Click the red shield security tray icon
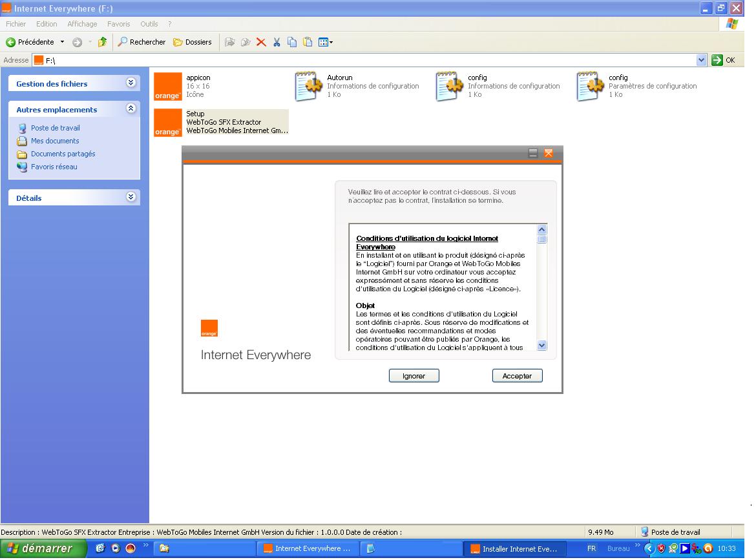Image resolution: width=756 pixels, height=560 pixels. pos(661,548)
